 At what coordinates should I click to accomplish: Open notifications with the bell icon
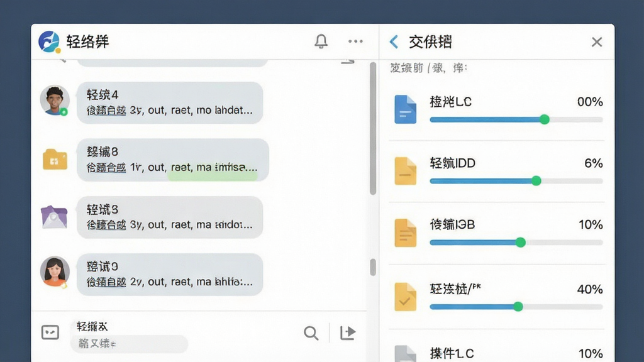tap(321, 41)
